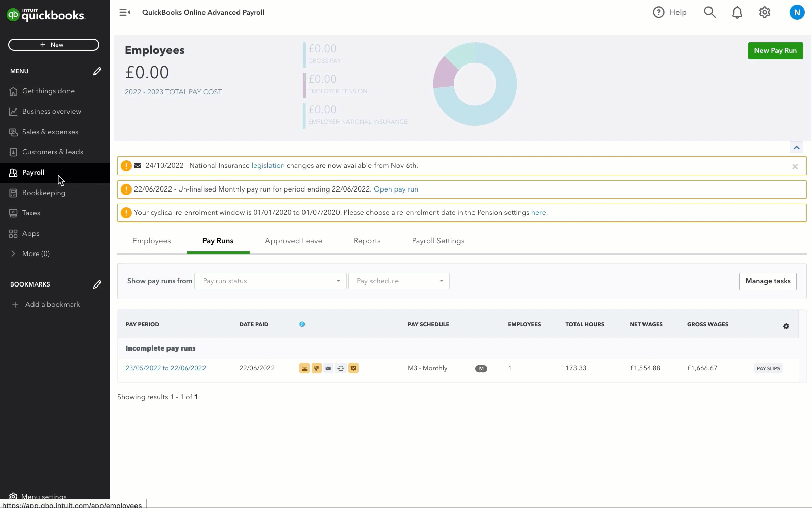Viewport: 812px width, 508px height.
Task: Click the checkmark message icon in pay run row
Action: click(353, 368)
